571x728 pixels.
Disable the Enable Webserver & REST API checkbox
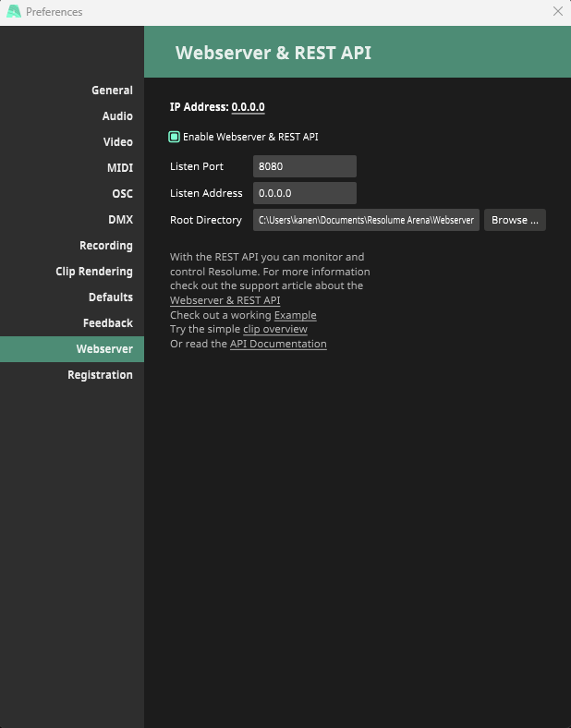pos(174,137)
